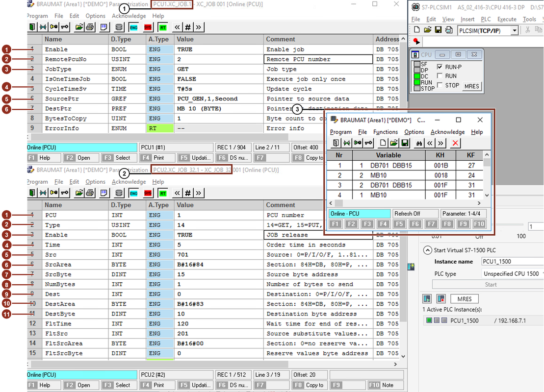The image size is (544, 392).
Task: Click the F10 Note button in PCU2 window
Action: tap(386, 385)
